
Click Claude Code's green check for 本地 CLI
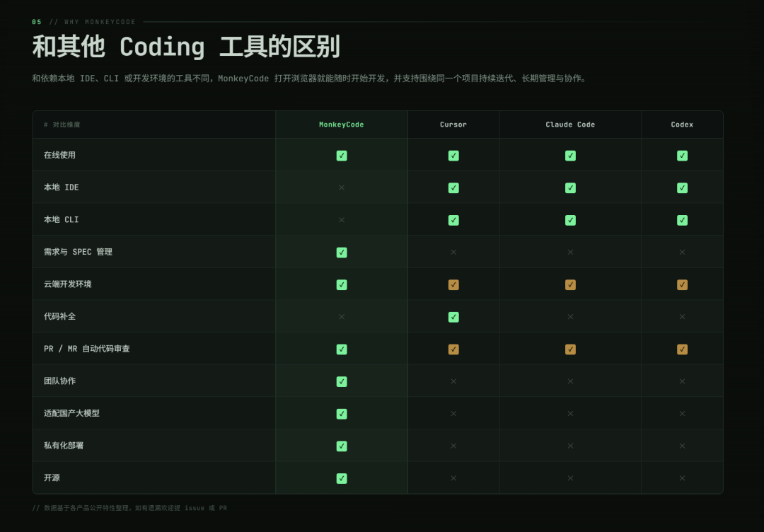570,220
